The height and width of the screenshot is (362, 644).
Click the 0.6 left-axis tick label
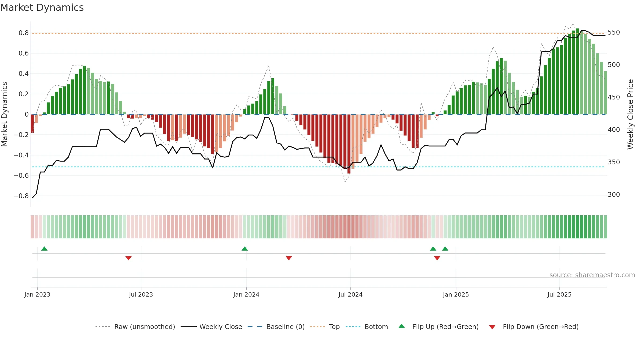click(x=24, y=53)
